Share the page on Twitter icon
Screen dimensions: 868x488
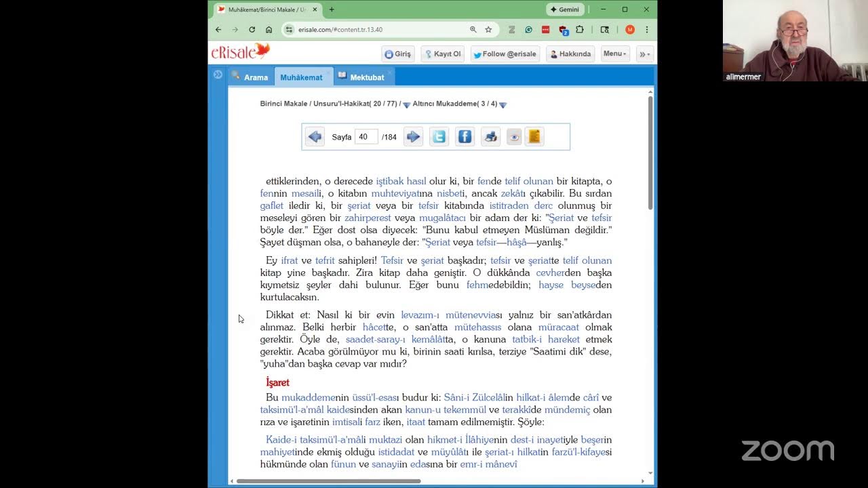(x=439, y=137)
